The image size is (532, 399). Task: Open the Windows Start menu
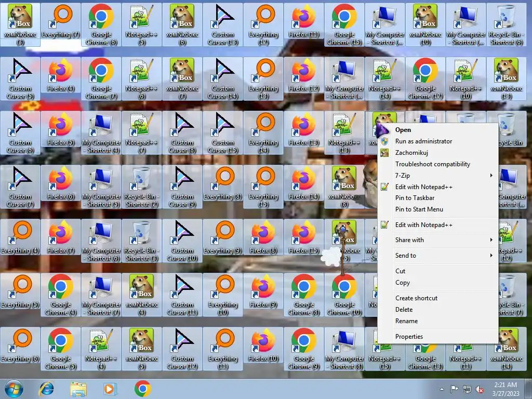point(14,389)
